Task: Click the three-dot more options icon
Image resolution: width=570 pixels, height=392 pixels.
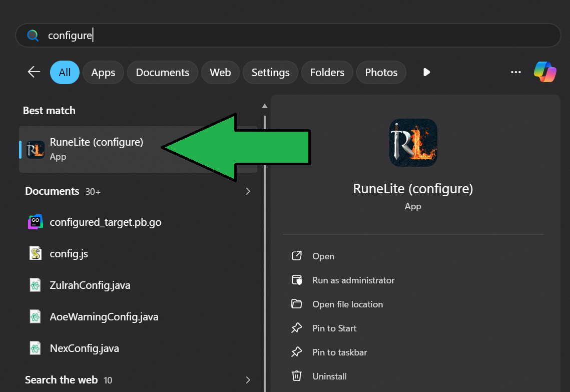Action: pos(515,72)
